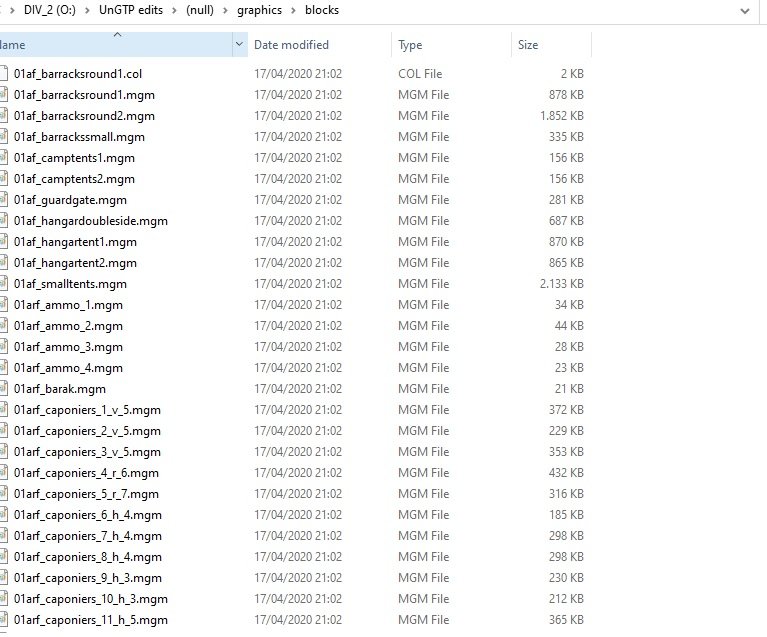Select icon of 01af_hangartent1.mgm

(x=4, y=242)
